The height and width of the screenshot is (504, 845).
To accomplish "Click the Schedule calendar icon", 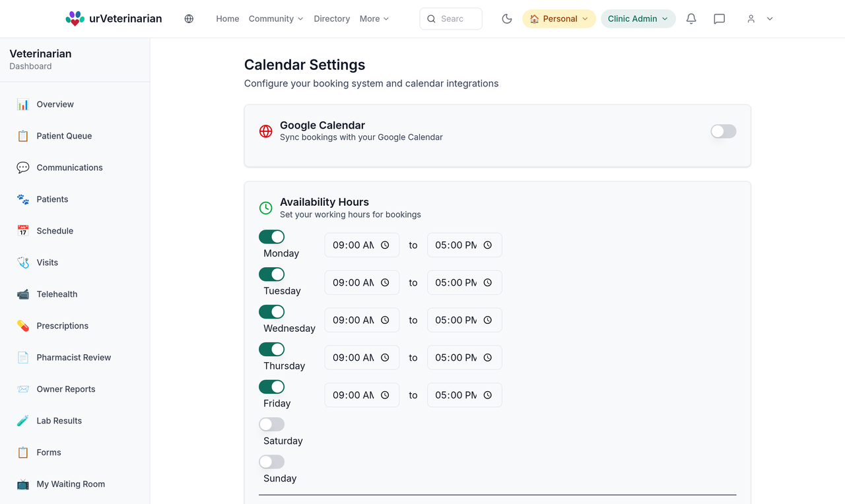I will click(23, 231).
